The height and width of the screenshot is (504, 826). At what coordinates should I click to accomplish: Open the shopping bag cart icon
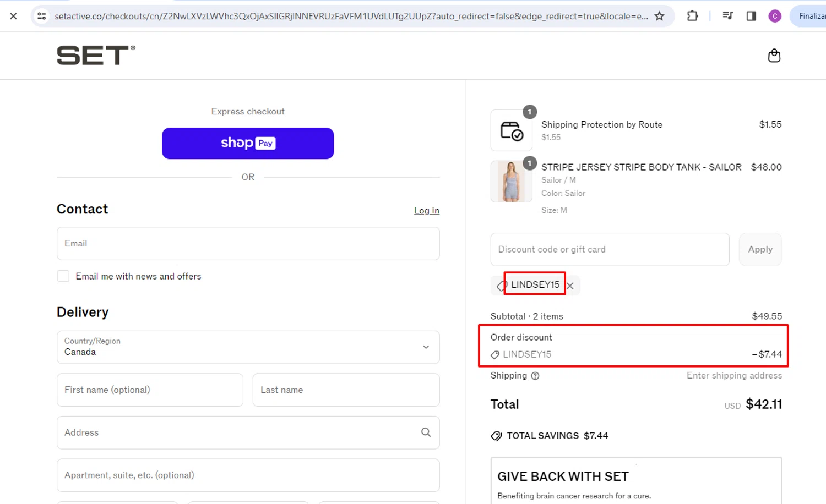click(x=774, y=56)
